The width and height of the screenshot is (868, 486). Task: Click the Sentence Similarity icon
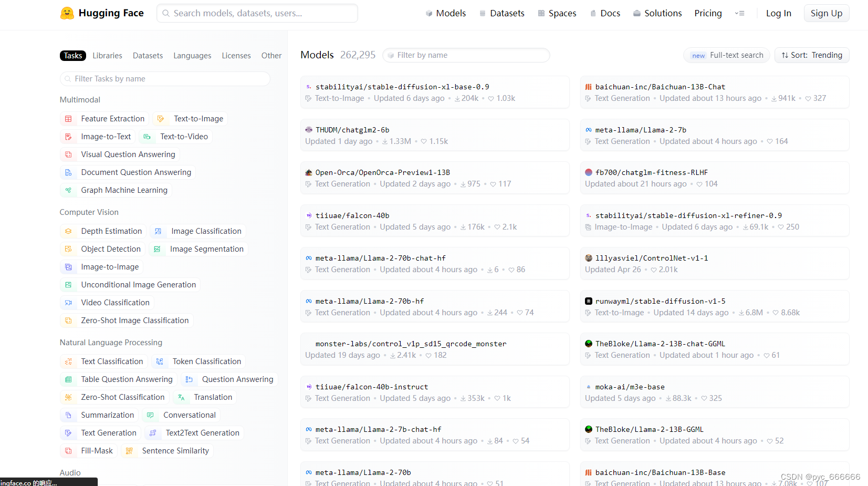tap(129, 451)
